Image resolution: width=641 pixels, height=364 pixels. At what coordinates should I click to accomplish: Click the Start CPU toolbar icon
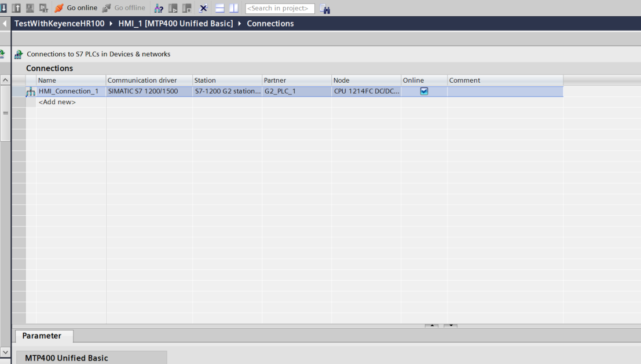173,8
